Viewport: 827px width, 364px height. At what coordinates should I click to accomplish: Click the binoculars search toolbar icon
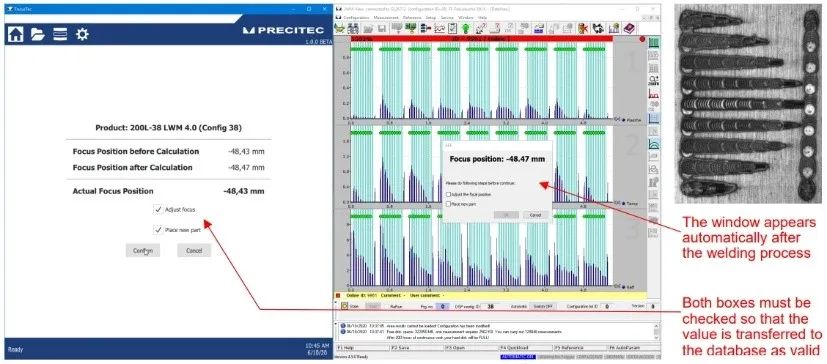(x=353, y=28)
